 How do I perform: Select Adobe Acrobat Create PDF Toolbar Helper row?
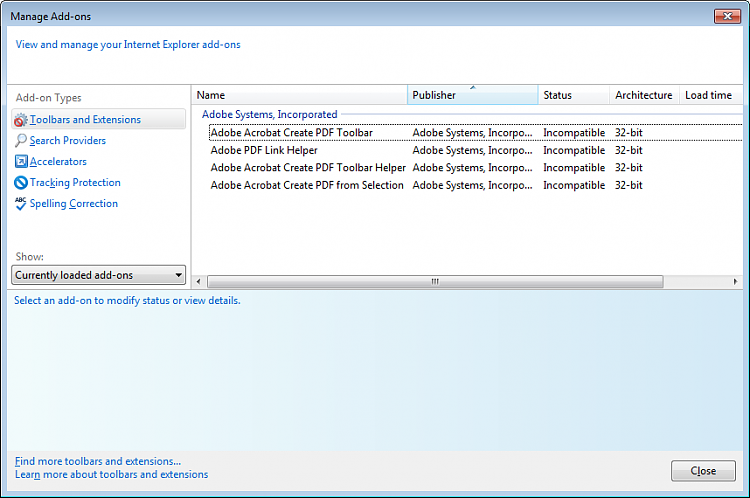click(475, 168)
